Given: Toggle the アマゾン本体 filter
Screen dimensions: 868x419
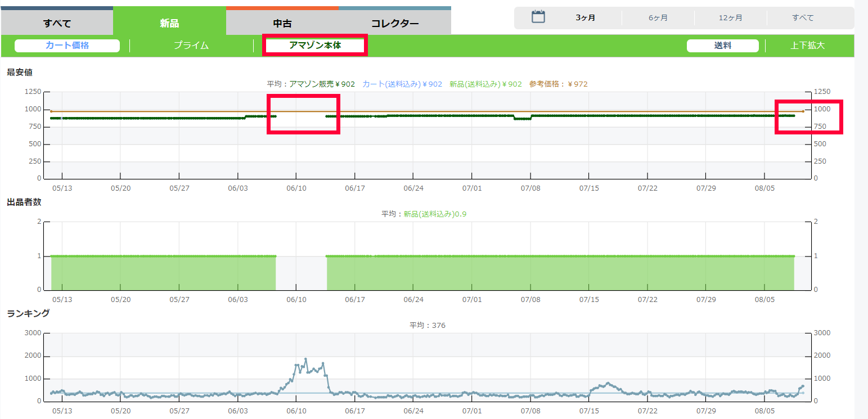Looking at the screenshot, I should point(315,46).
